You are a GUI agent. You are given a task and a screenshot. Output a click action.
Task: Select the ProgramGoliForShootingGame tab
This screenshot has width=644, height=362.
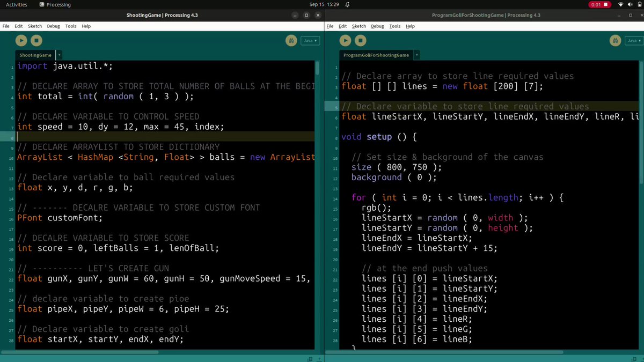(x=376, y=55)
